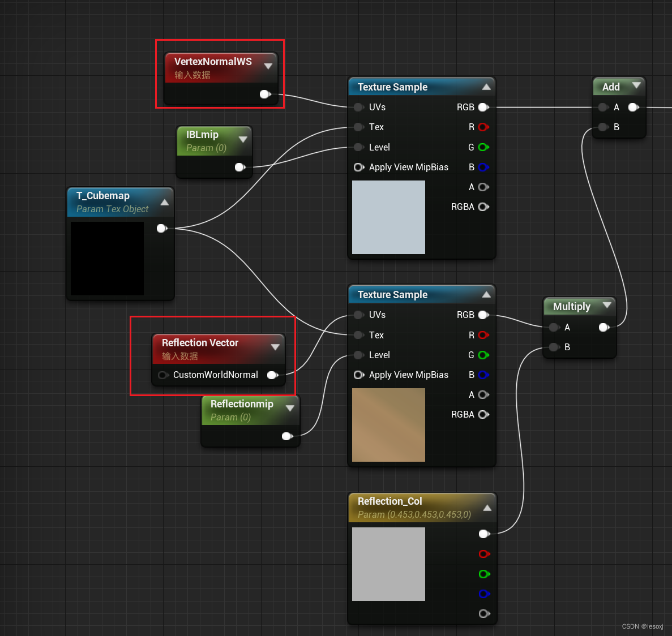The image size is (672, 636).
Task: Collapse the Reflection_Col node
Action: (x=487, y=507)
